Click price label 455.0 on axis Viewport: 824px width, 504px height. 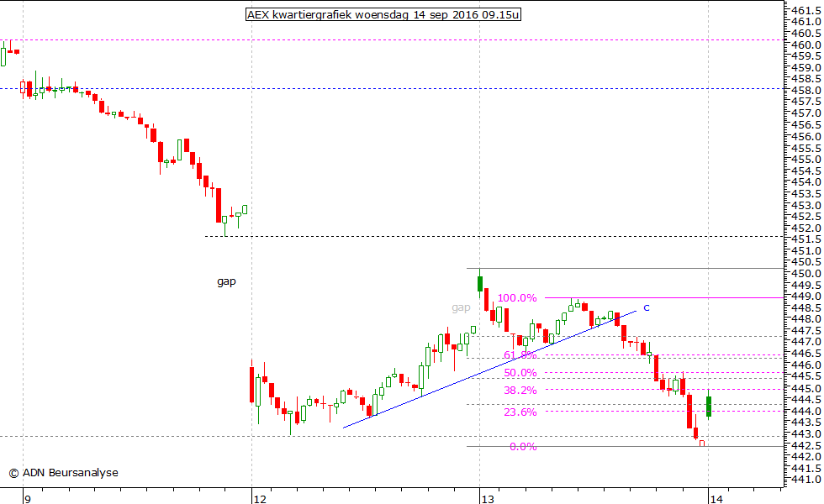[x=806, y=160]
